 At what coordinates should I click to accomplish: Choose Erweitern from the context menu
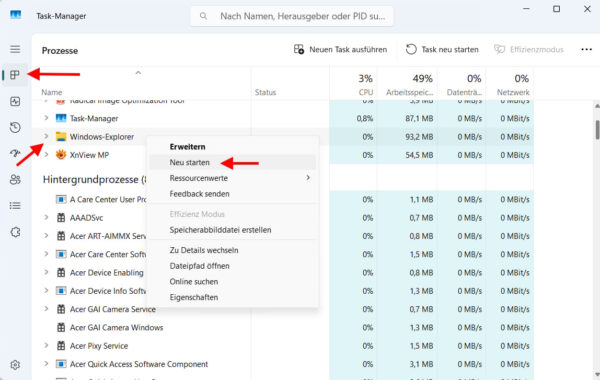click(x=188, y=147)
